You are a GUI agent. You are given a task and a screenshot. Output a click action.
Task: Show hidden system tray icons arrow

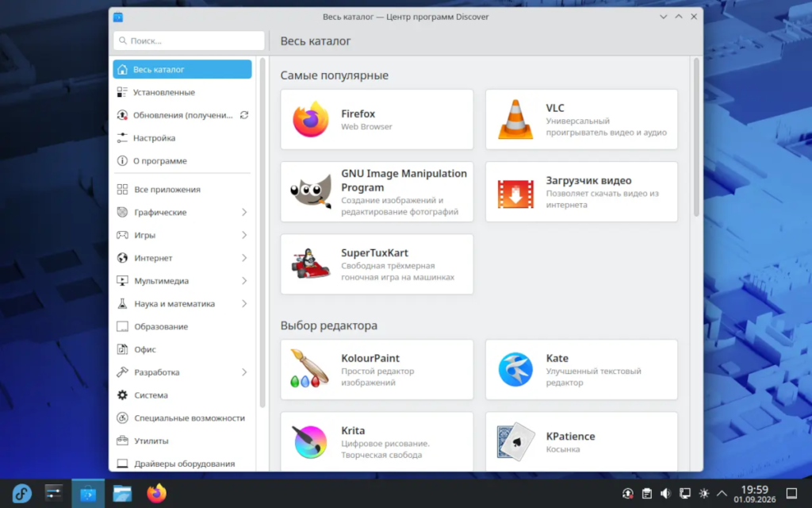[722, 494]
